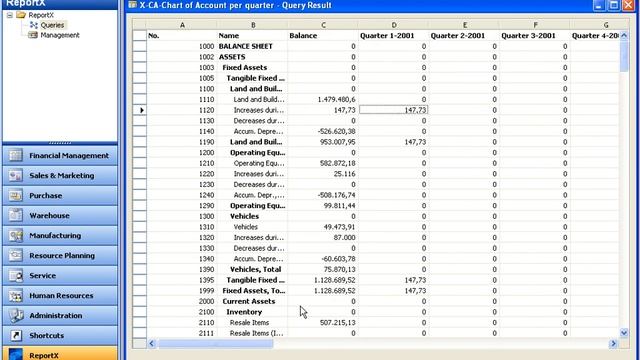Click the Service module icon

(16, 276)
